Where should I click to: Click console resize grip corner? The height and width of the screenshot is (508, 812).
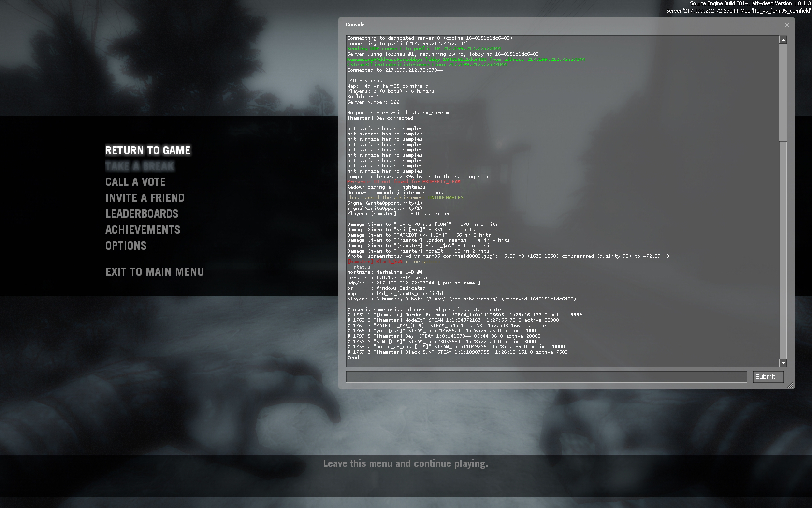(x=791, y=385)
